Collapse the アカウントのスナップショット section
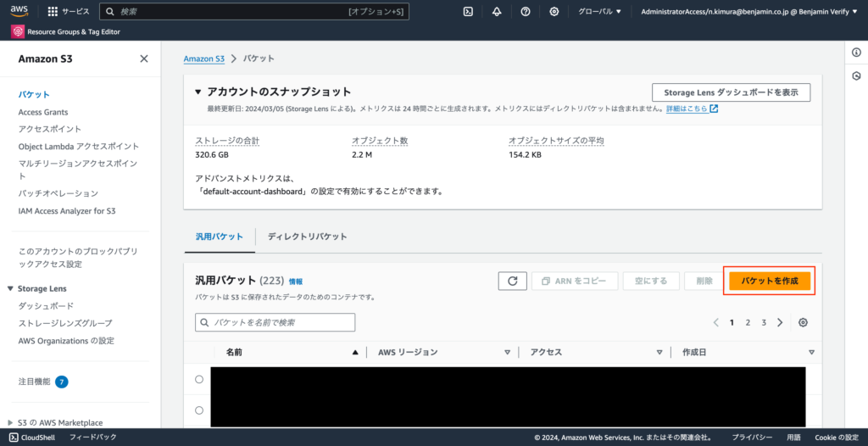The height and width of the screenshot is (446, 868). 198,92
